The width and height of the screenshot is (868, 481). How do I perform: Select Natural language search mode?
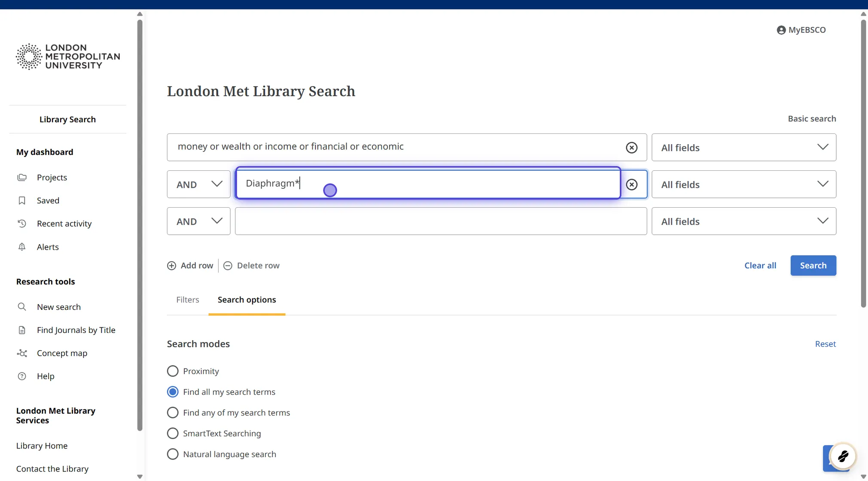[173, 454]
